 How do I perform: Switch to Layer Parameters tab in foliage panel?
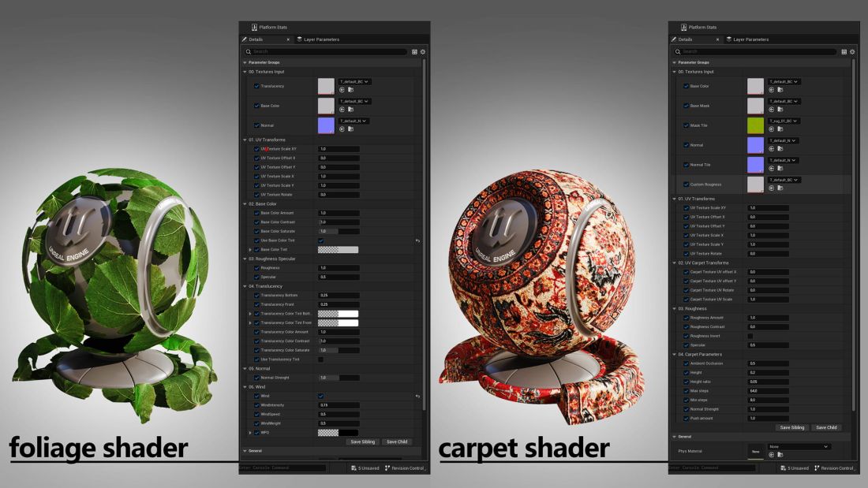point(318,39)
